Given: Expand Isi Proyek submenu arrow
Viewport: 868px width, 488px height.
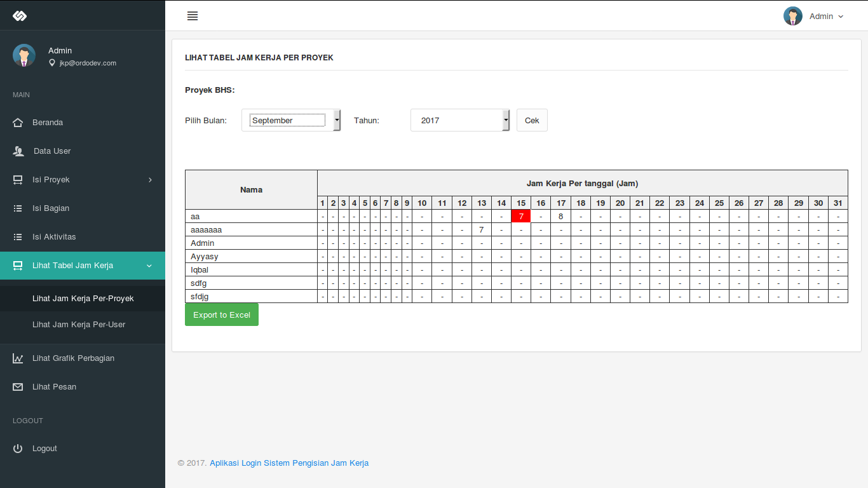Looking at the screenshot, I should [150, 180].
